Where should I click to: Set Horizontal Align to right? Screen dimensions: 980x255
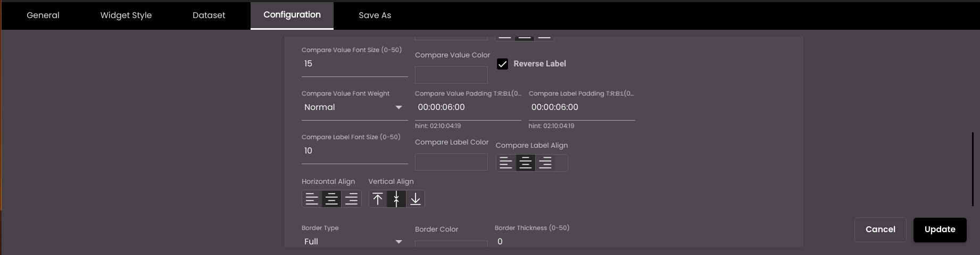click(x=351, y=199)
